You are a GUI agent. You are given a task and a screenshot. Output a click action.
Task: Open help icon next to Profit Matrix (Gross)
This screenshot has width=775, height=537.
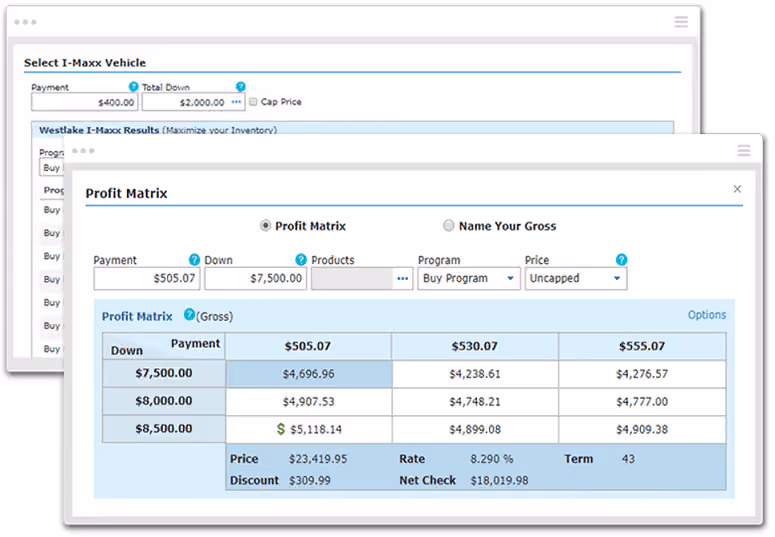point(189,314)
